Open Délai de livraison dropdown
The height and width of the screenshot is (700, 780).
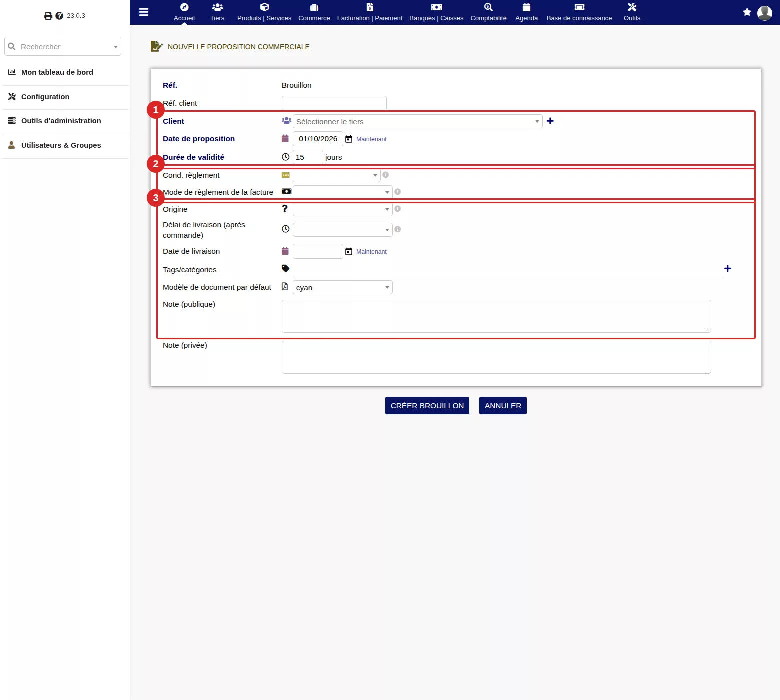point(342,230)
